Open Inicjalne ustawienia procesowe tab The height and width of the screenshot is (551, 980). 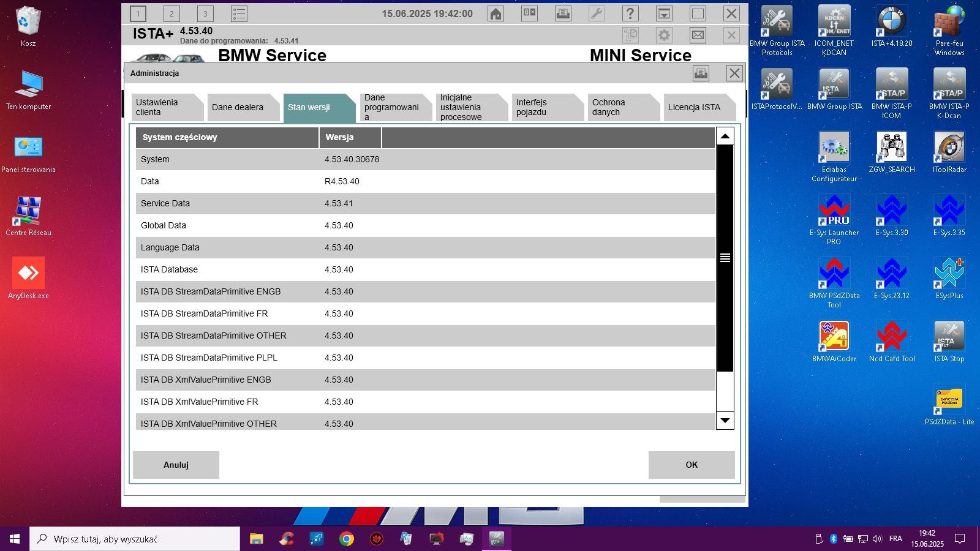[x=471, y=107]
